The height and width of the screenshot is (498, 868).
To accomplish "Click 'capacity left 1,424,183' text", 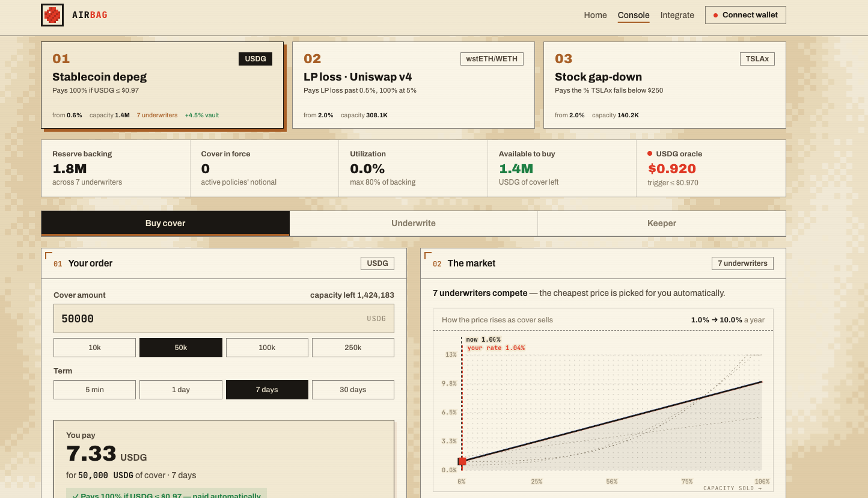I will pos(352,295).
